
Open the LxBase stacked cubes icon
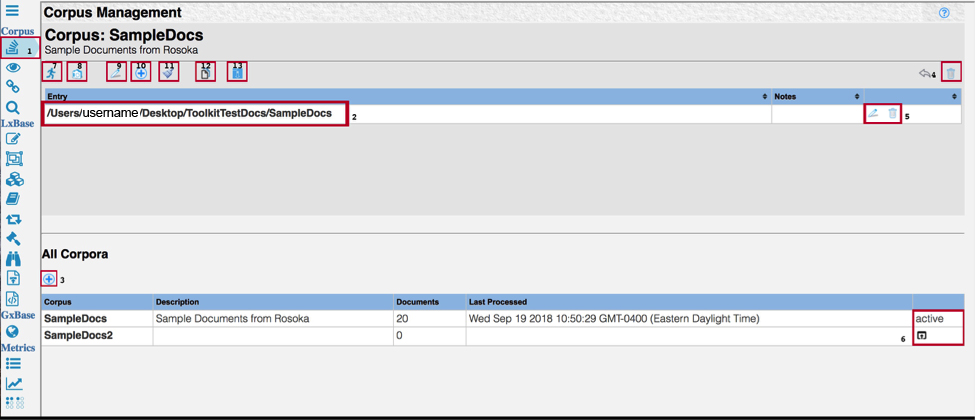(14, 179)
